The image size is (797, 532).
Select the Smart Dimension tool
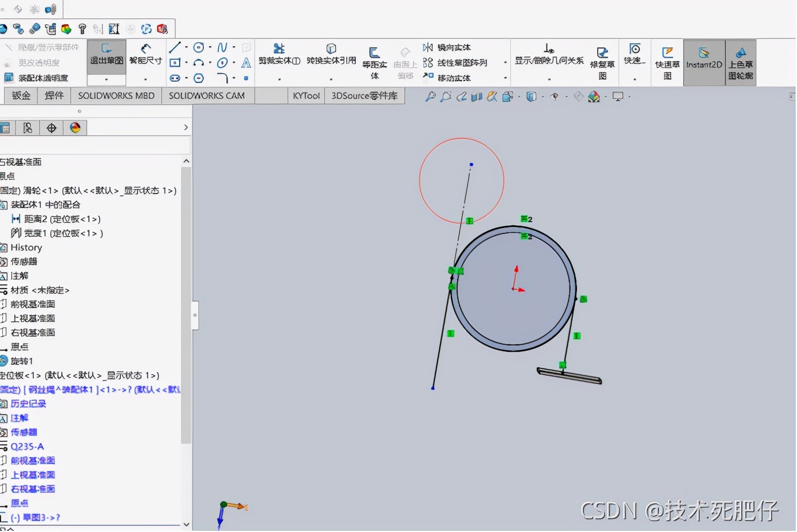pyautogui.click(x=146, y=58)
